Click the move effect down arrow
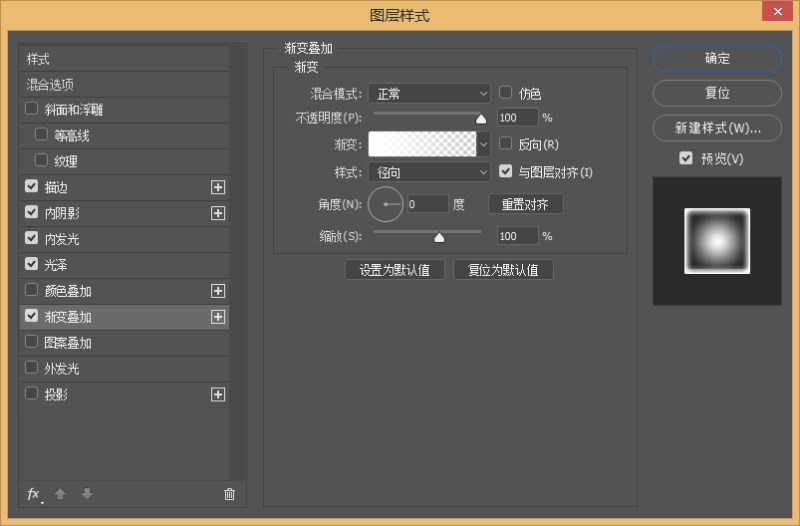 87,494
